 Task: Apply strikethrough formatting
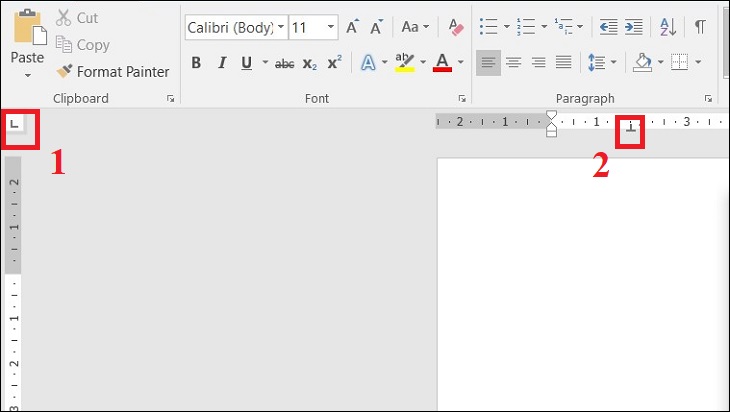click(x=285, y=63)
